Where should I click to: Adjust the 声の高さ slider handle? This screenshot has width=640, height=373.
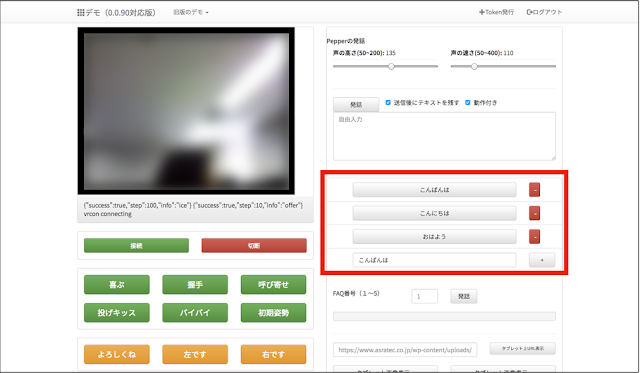pos(391,67)
